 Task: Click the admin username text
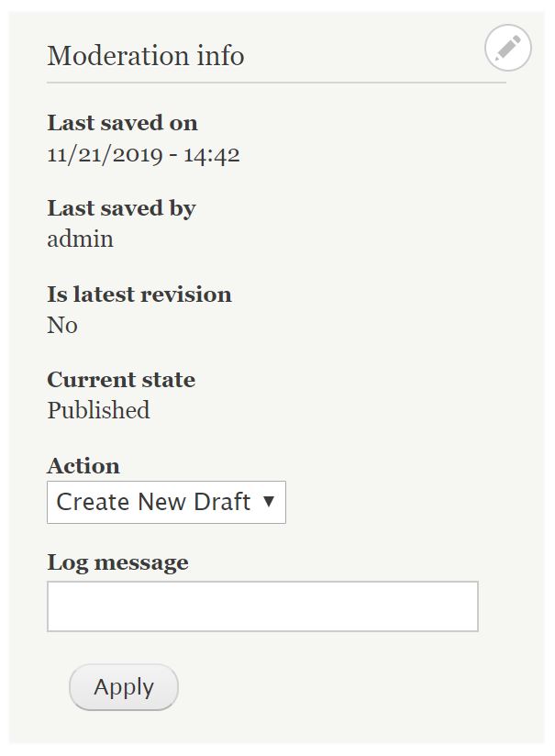pyautogui.click(x=81, y=239)
